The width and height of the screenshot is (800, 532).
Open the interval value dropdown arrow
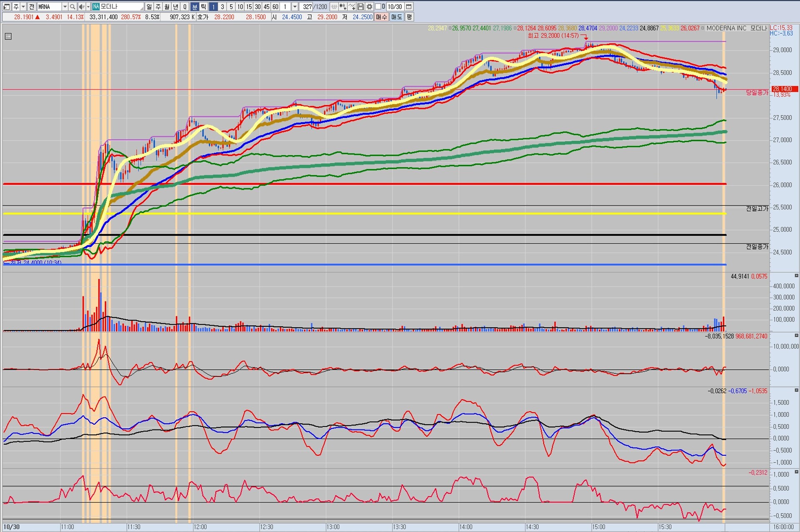[x=295, y=7]
